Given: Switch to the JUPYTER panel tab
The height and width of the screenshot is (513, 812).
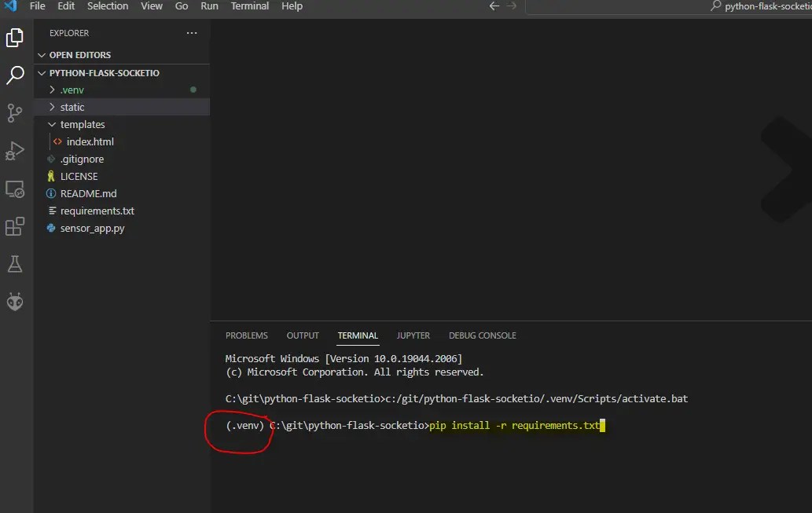Looking at the screenshot, I should click(413, 335).
